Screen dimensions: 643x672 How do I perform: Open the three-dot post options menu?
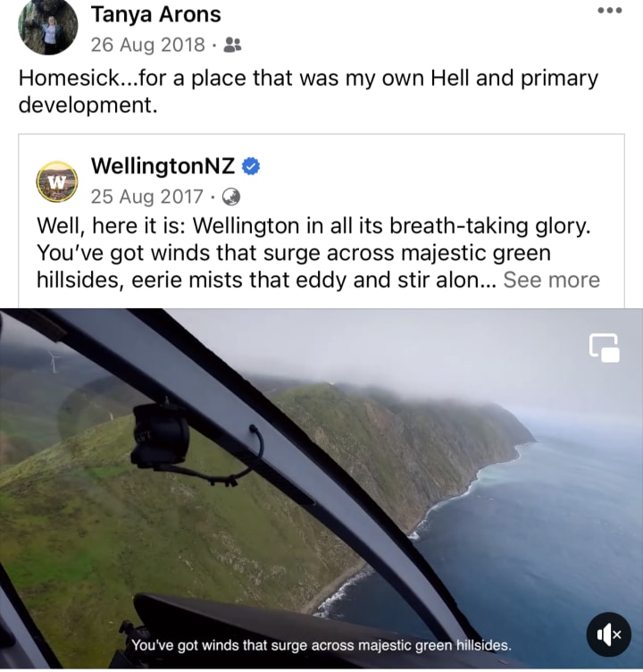pos(610,11)
